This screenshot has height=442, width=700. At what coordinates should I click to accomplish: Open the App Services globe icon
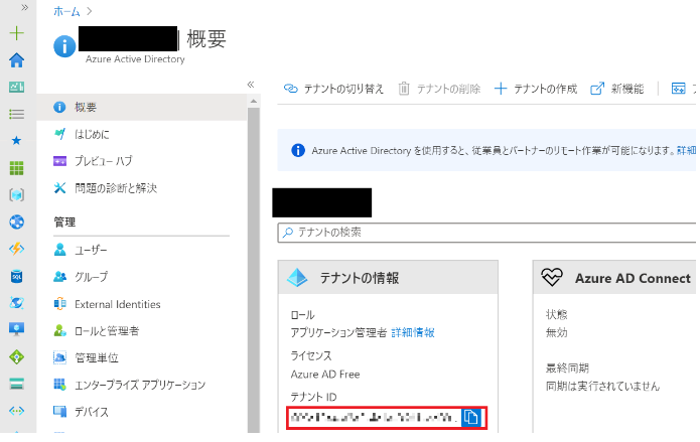click(x=17, y=222)
